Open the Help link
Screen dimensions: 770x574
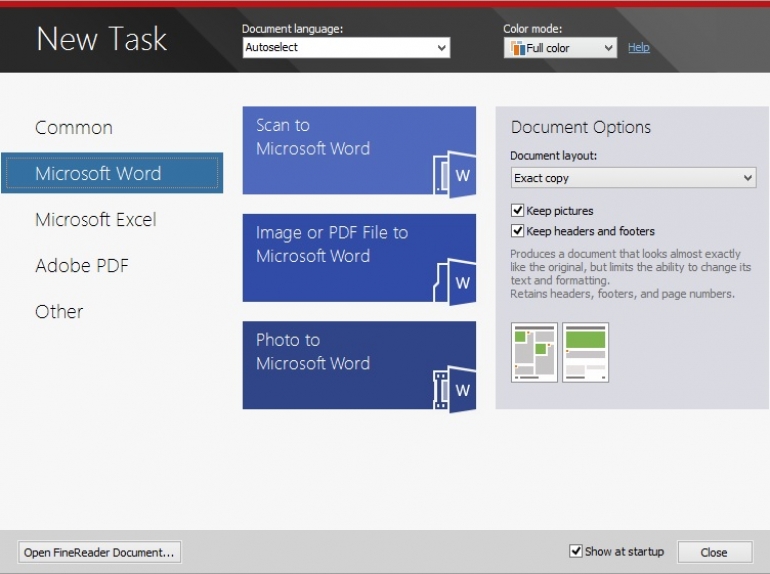(639, 48)
